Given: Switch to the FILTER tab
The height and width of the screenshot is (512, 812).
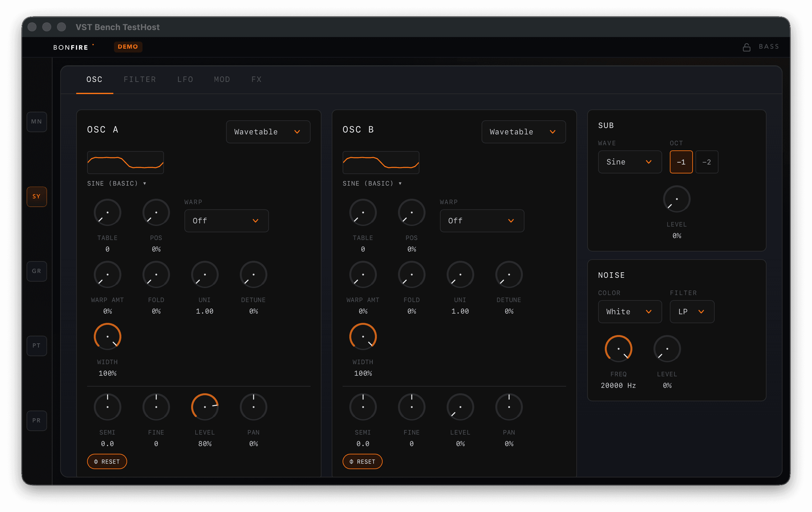Looking at the screenshot, I should (140, 79).
